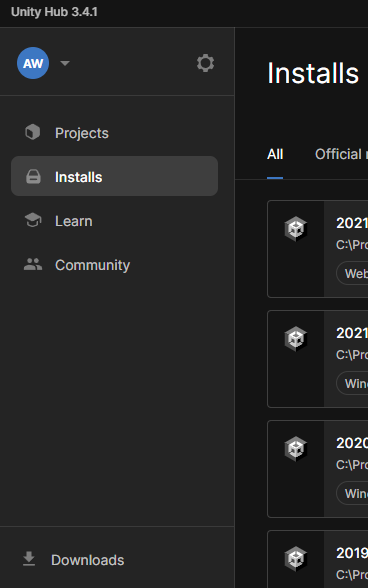Click the Unity icon of the 2019 install
Viewport: 368px width, 588px height.
(296, 558)
